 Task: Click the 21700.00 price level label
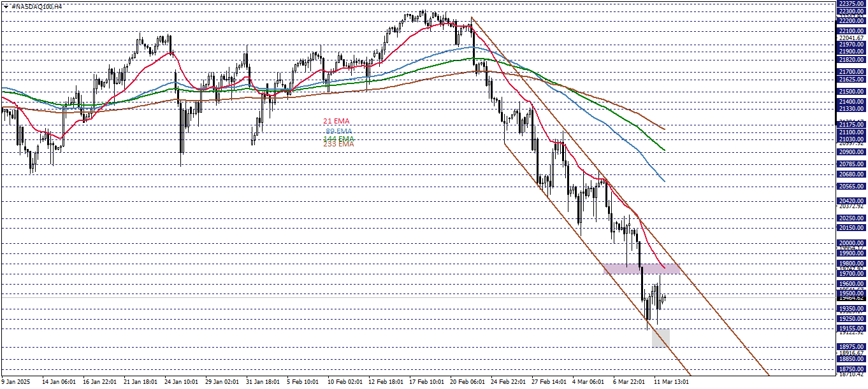pyautogui.click(x=851, y=72)
